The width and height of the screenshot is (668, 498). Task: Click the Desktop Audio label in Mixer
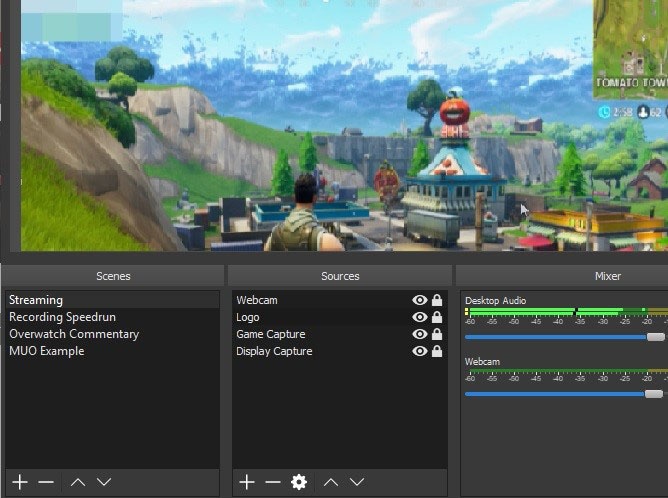click(495, 301)
